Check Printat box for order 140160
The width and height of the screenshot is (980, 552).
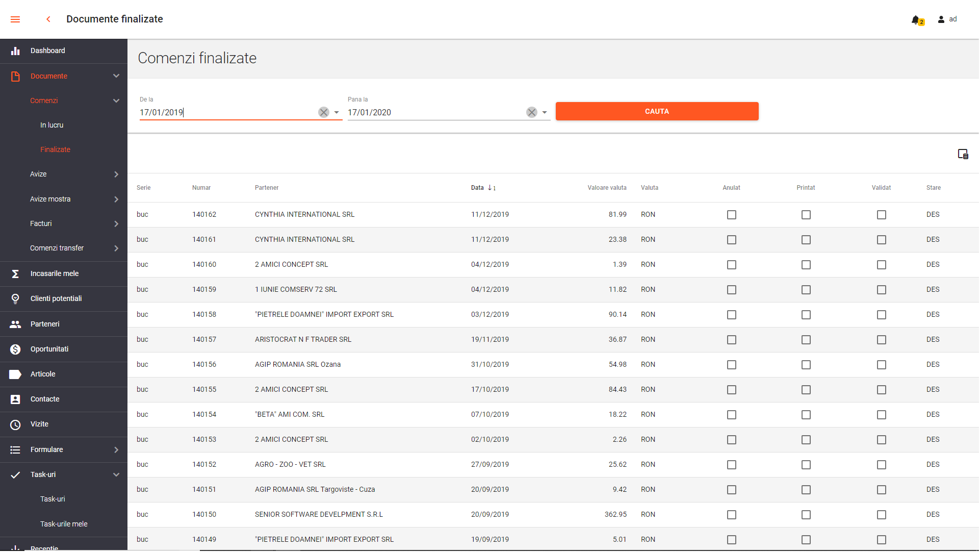coord(807,265)
